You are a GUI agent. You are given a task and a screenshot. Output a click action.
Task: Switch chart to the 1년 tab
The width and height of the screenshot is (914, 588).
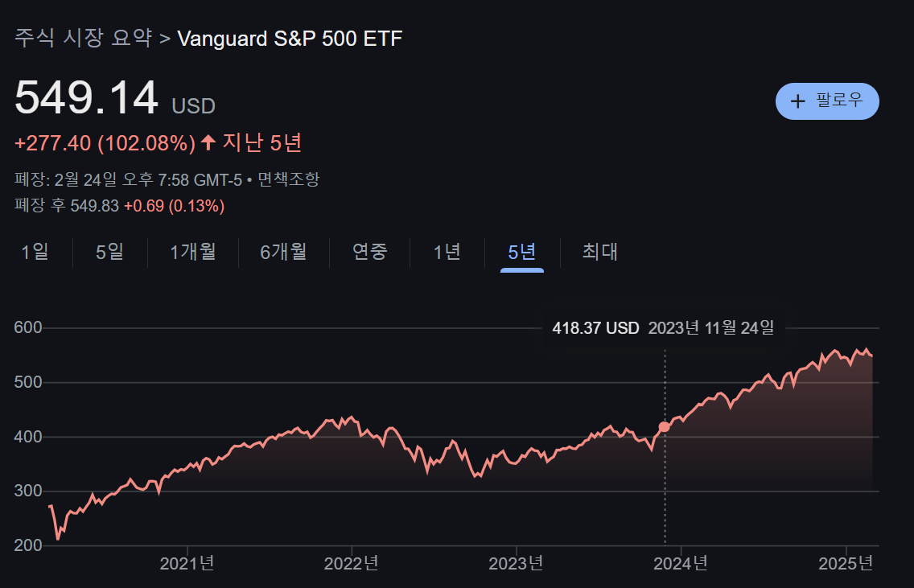[x=447, y=252]
